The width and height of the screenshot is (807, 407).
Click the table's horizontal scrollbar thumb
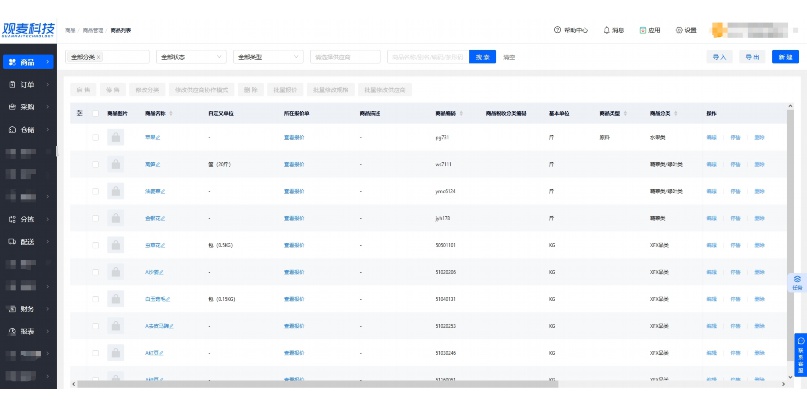coord(318,384)
